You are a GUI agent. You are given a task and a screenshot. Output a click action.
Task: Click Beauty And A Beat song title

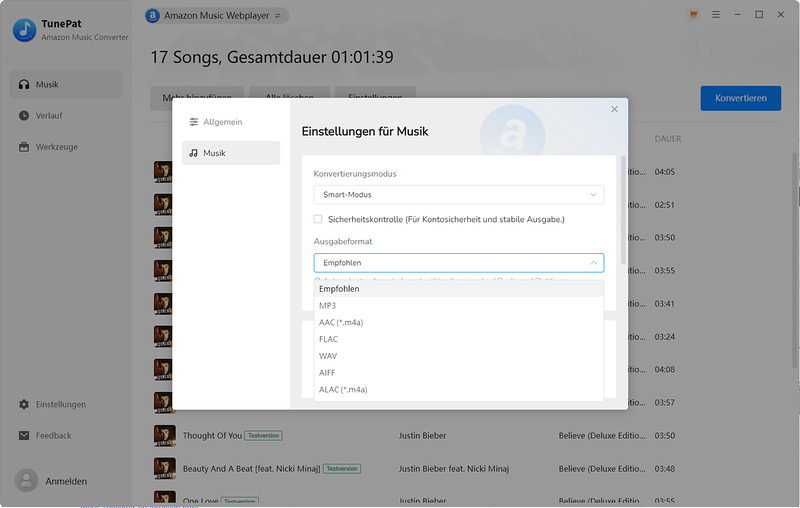click(252, 469)
